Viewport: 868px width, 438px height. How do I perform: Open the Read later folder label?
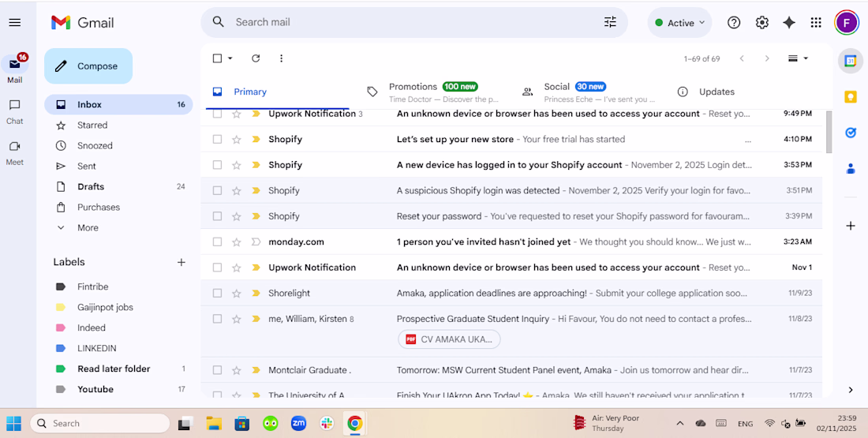coord(114,369)
